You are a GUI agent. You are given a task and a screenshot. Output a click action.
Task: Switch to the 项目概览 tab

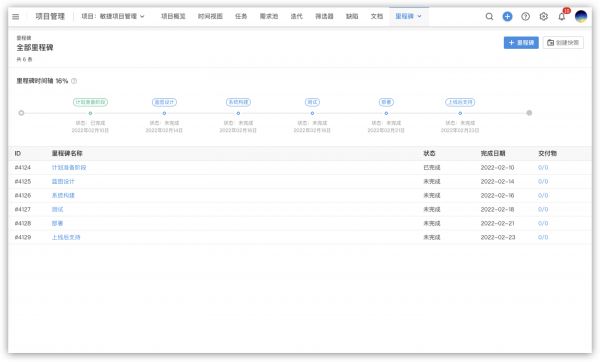173,16
